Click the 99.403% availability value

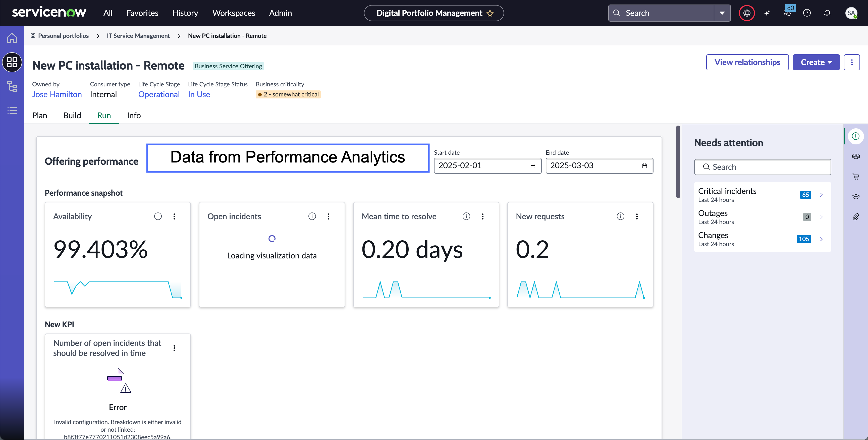[100, 250]
